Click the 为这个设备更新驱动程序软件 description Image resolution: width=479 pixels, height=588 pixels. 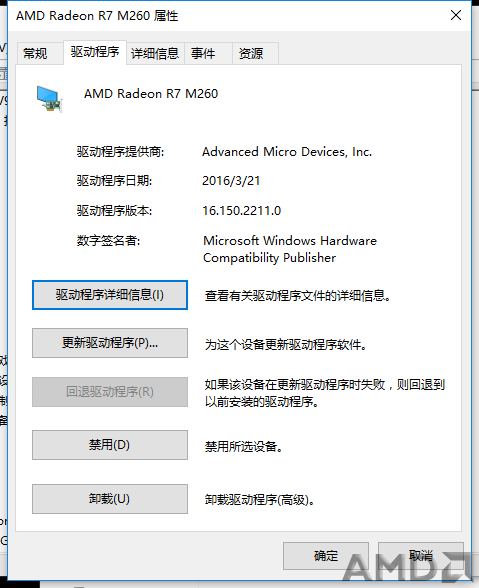coord(286,344)
